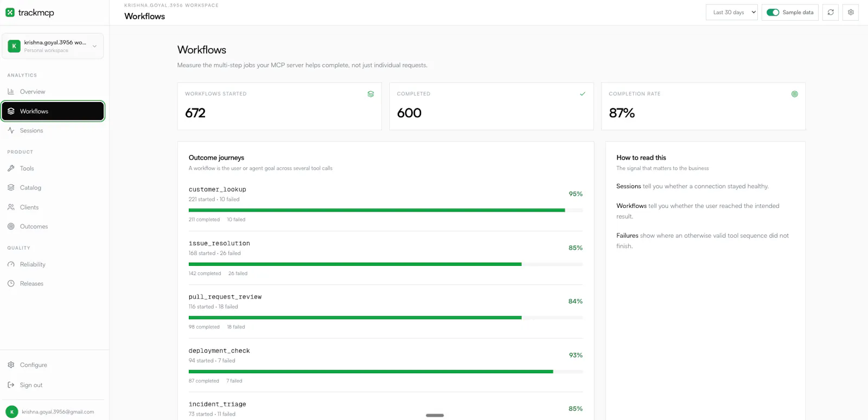Click the '73 started · 11 failed' text
The image size is (868, 420).
click(212, 415)
